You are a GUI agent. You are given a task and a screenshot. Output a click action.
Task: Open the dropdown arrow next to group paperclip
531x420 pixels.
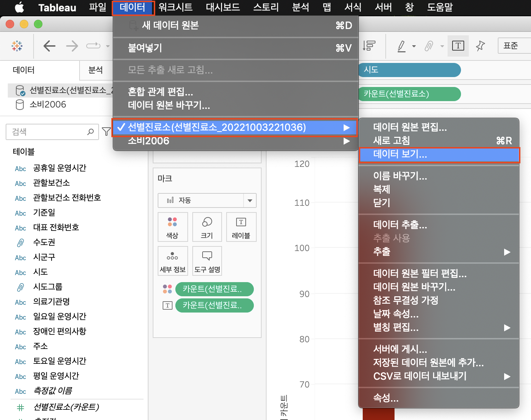point(442,46)
